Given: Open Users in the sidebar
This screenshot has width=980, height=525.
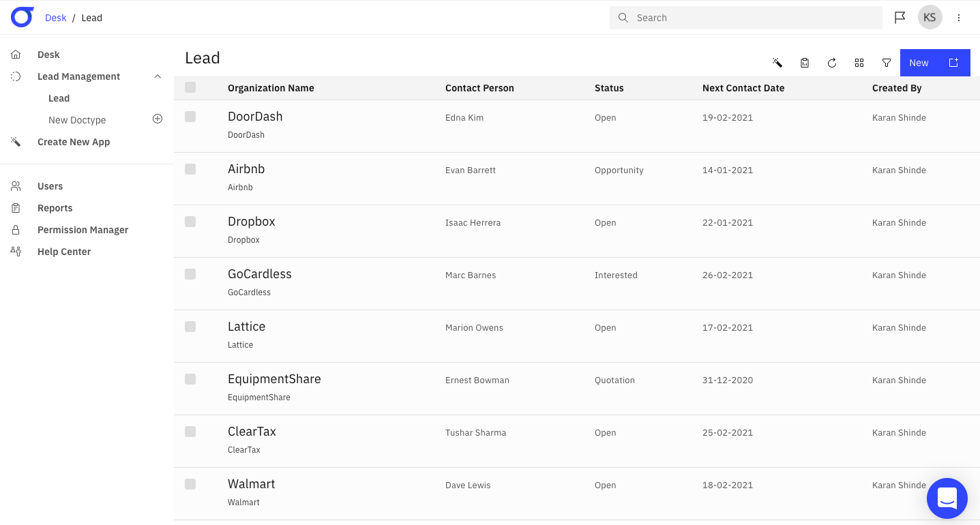Looking at the screenshot, I should click(x=50, y=186).
